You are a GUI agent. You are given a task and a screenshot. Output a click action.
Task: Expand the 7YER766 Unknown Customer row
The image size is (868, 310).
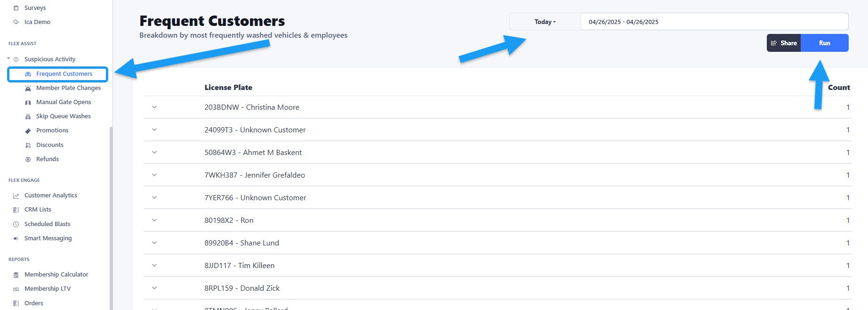coord(154,197)
